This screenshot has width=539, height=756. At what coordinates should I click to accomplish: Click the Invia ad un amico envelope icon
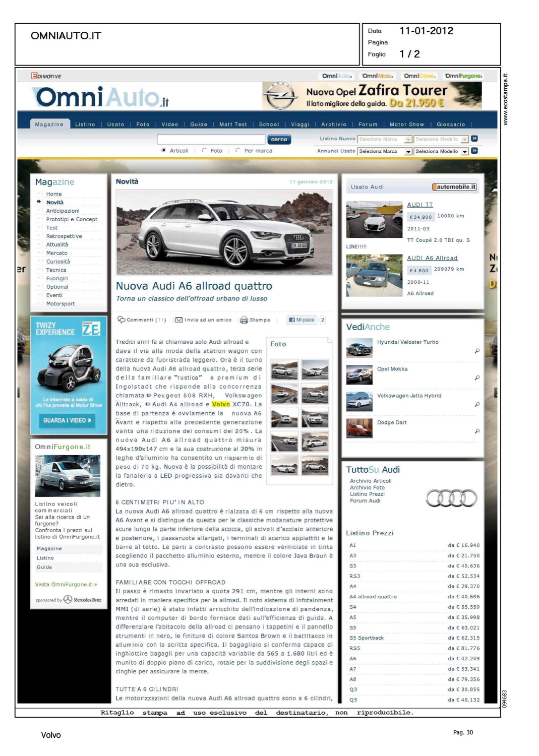click(178, 320)
